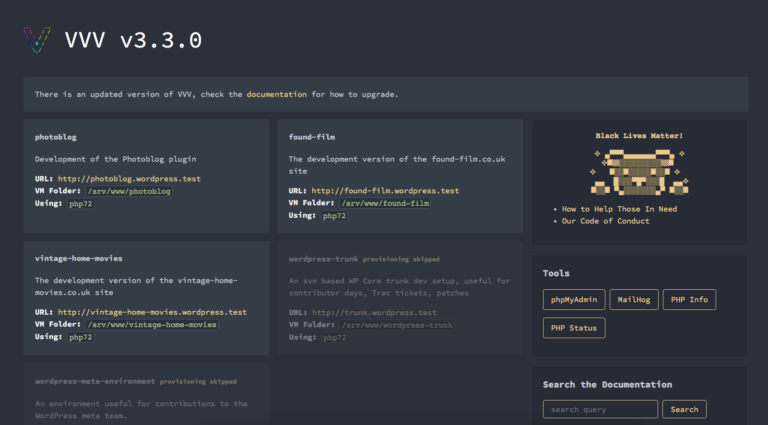
Task: Select the found-film site heading
Action: [x=312, y=137]
